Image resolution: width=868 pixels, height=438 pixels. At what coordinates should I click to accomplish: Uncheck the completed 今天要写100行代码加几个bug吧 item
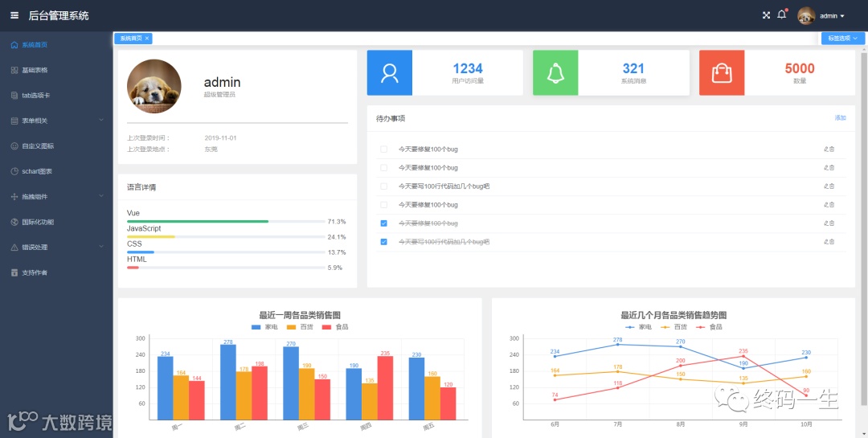(x=383, y=242)
